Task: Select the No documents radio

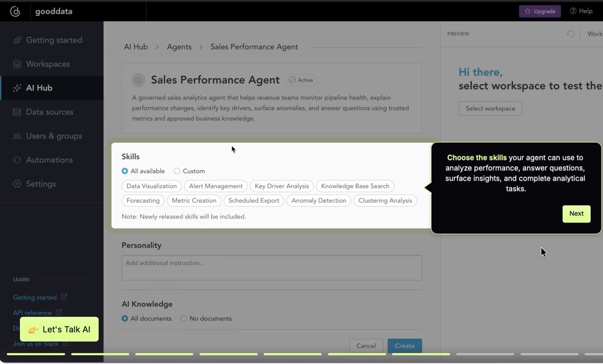Action: [x=184, y=319]
